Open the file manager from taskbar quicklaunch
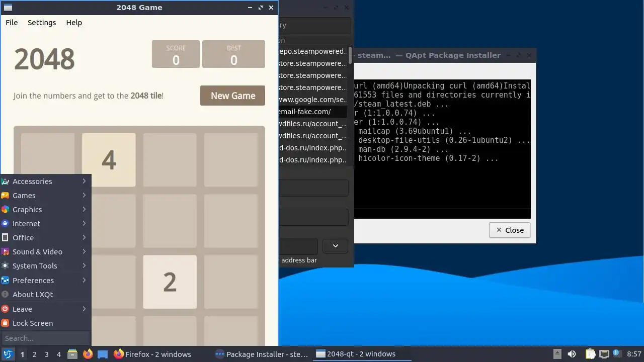 coord(72,354)
